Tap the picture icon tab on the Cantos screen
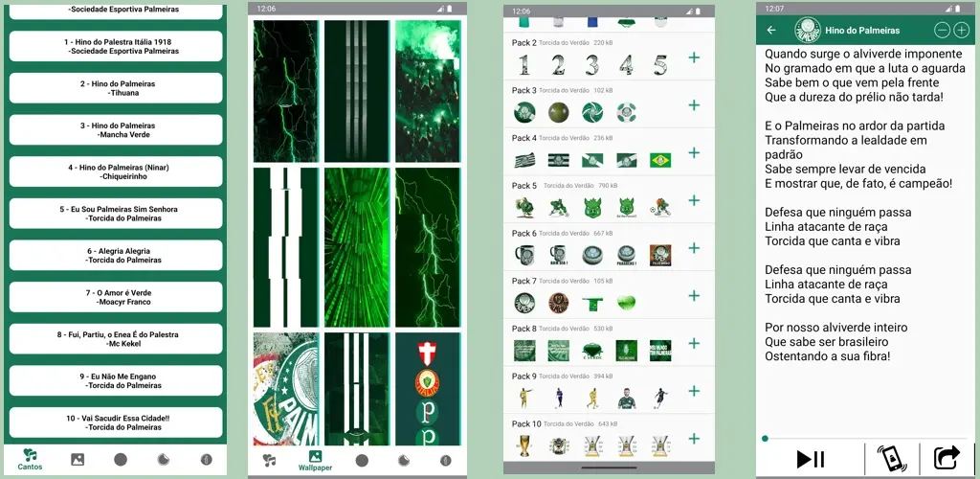 [x=78, y=460]
